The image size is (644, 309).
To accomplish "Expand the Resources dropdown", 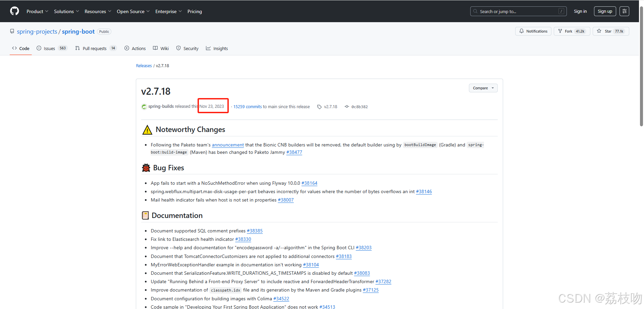I will pos(98,11).
